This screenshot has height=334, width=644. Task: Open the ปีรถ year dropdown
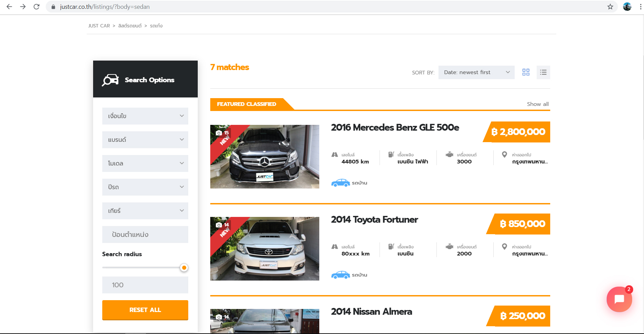[145, 187]
